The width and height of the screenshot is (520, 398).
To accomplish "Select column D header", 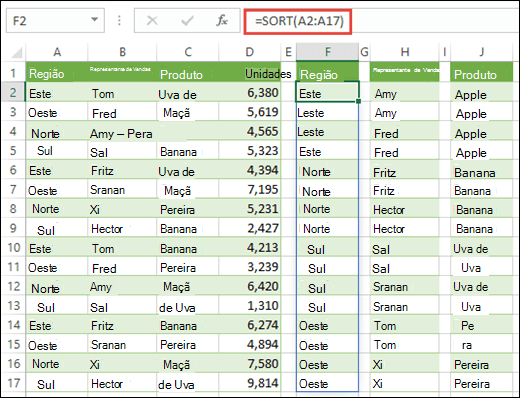I will [x=250, y=52].
